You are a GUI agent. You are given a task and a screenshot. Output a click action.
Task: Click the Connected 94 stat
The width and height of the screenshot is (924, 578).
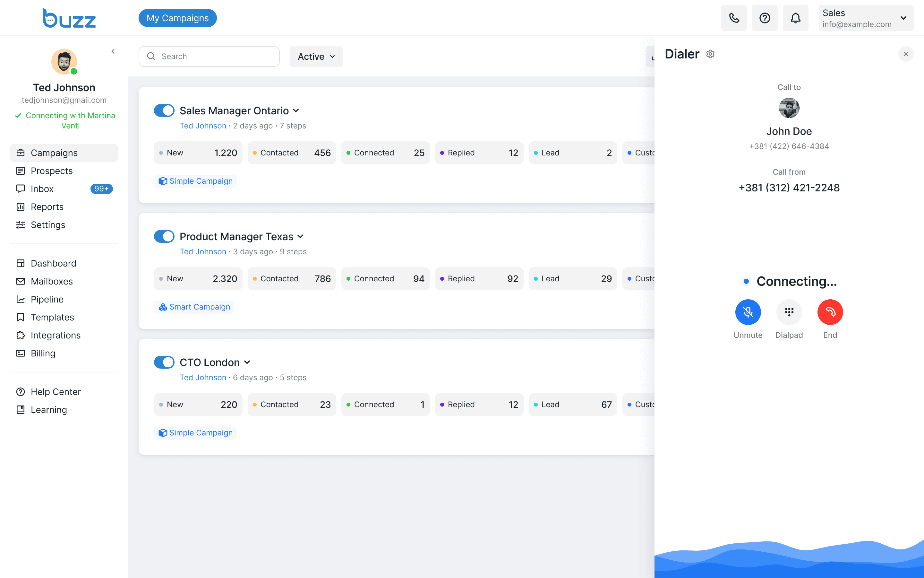pyautogui.click(x=386, y=279)
